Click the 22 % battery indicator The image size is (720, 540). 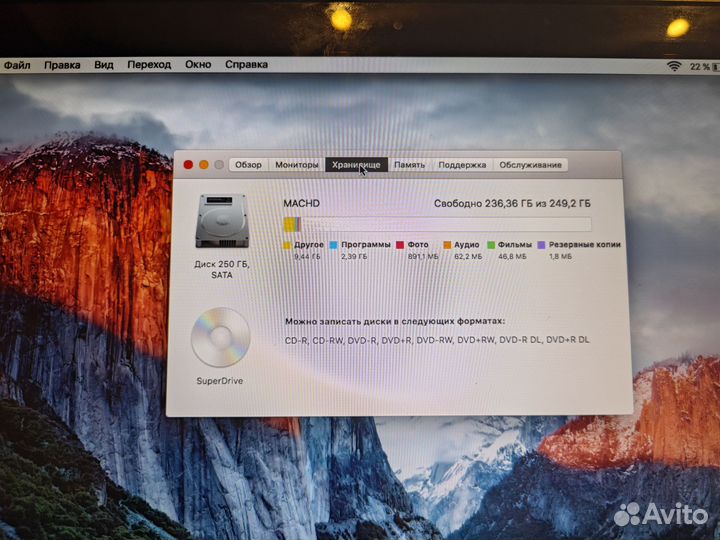point(703,67)
